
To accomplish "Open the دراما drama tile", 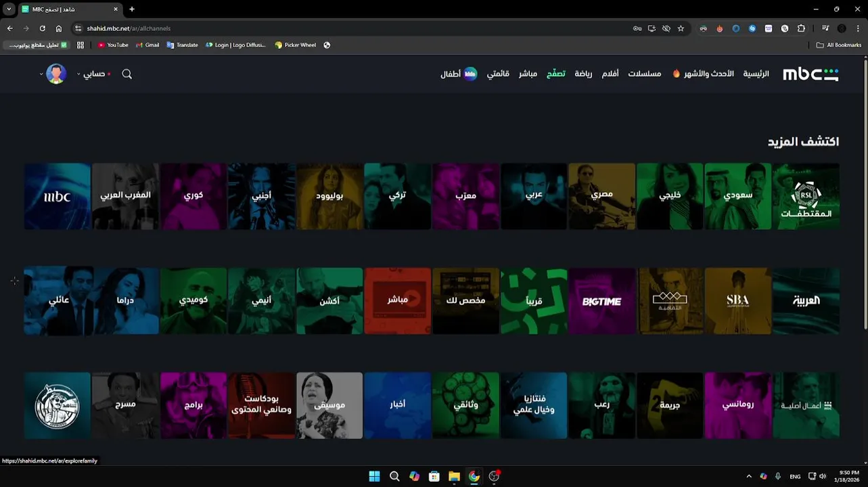I will point(125,301).
